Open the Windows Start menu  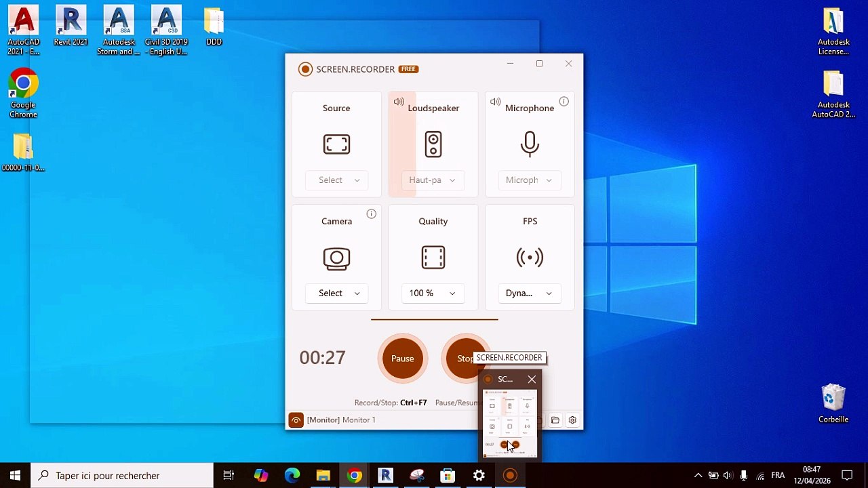pyautogui.click(x=15, y=476)
